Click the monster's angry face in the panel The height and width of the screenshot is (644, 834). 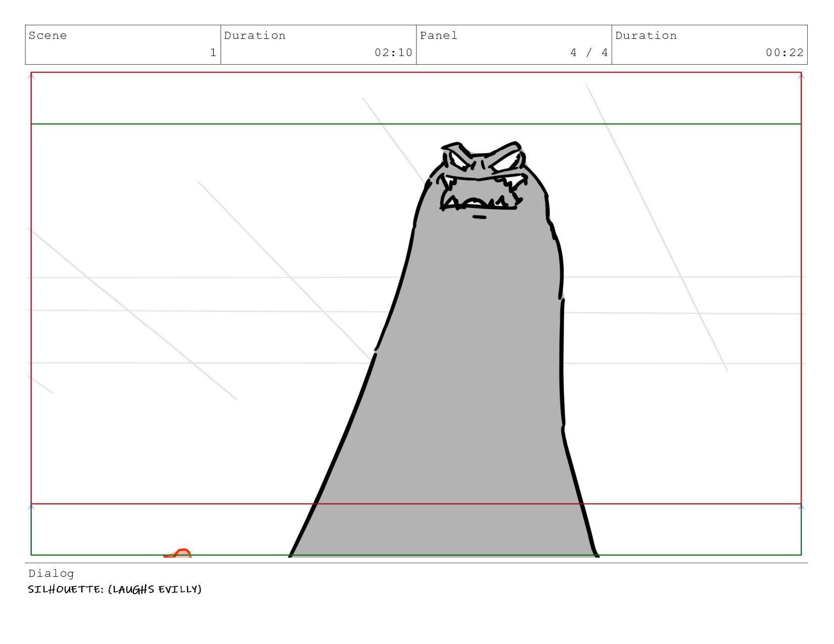pyautogui.click(x=483, y=179)
